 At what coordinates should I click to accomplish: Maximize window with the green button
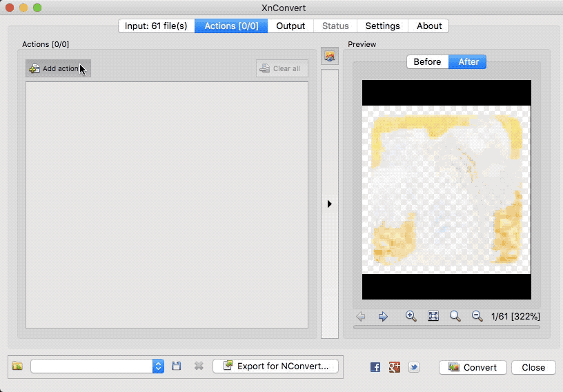pyautogui.click(x=37, y=8)
